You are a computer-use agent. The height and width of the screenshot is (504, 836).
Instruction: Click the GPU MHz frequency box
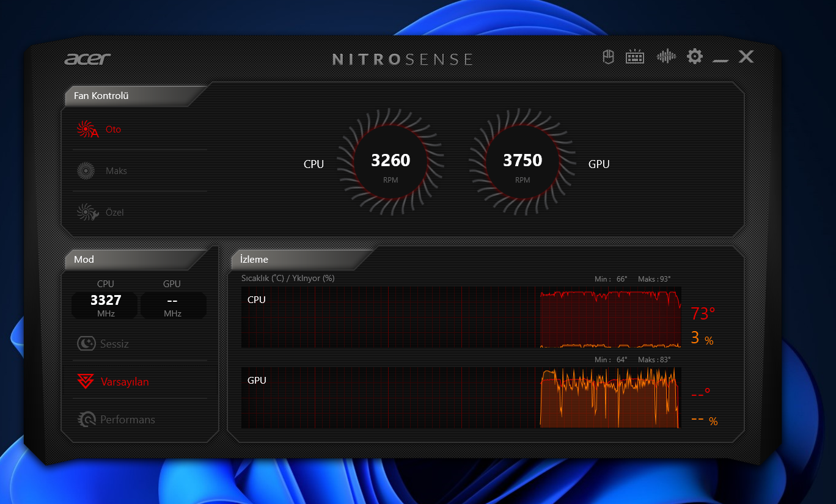click(x=172, y=305)
